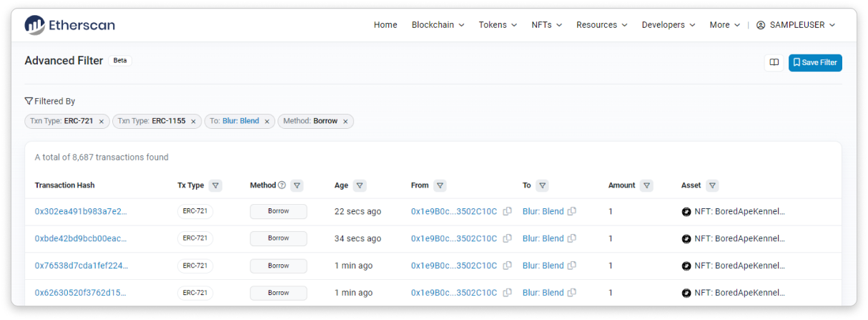Open the Method column filter
This screenshot has height=320, width=868.
click(x=297, y=185)
